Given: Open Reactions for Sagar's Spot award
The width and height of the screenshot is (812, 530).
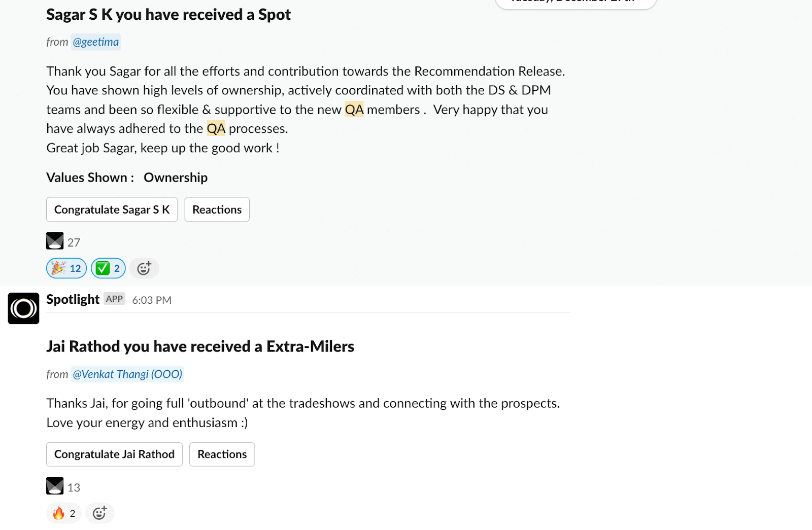Looking at the screenshot, I should pos(217,209).
